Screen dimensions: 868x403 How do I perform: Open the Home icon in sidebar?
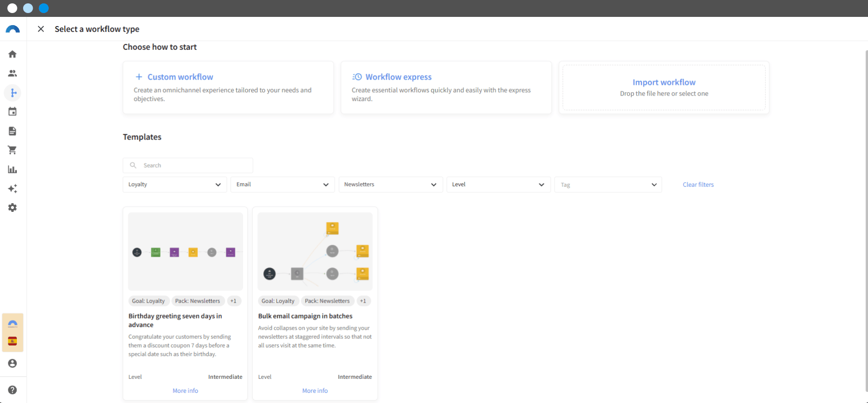click(x=13, y=54)
